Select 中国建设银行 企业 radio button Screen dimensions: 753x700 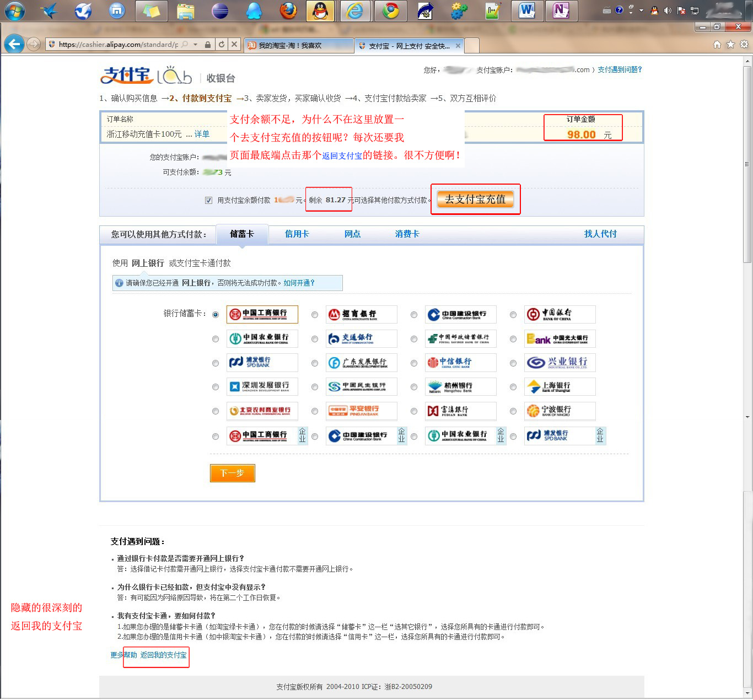[x=315, y=437]
